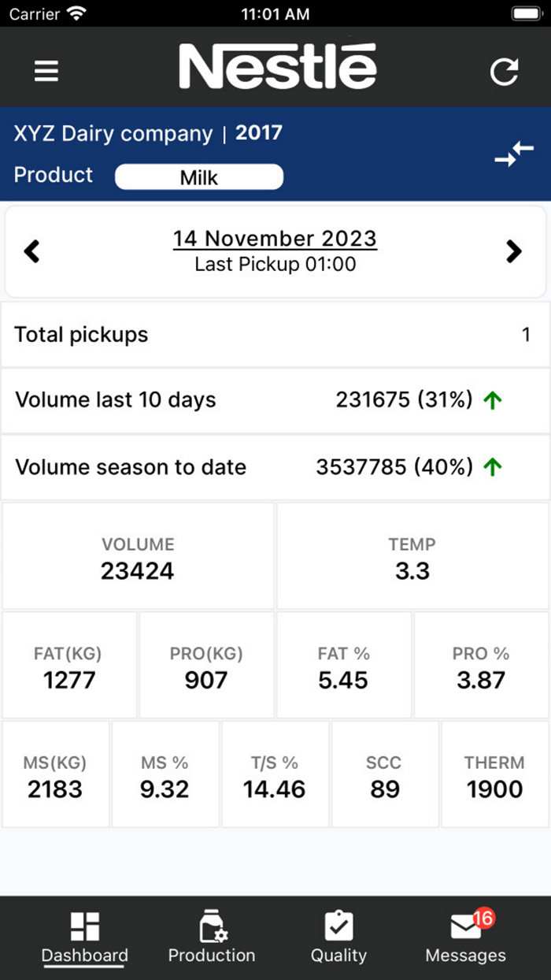The width and height of the screenshot is (551, 980).
Task: Go to the previous day with left chevron
Action: 31,251
